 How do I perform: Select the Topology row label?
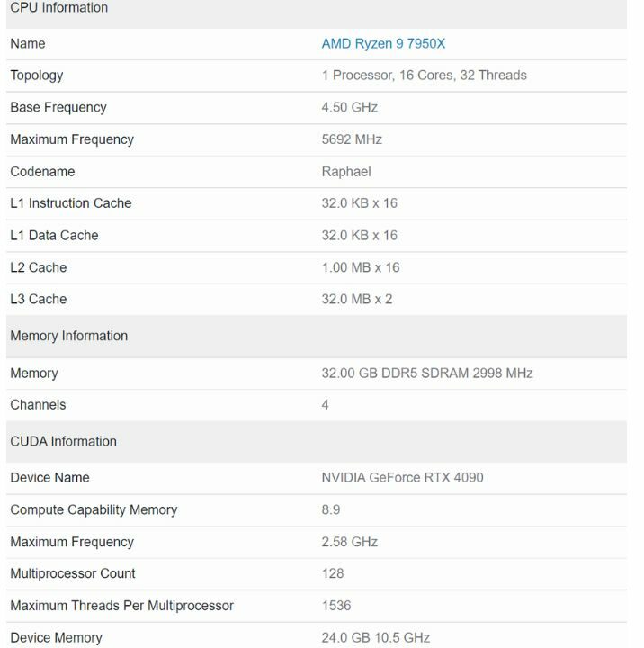point(36,76)
